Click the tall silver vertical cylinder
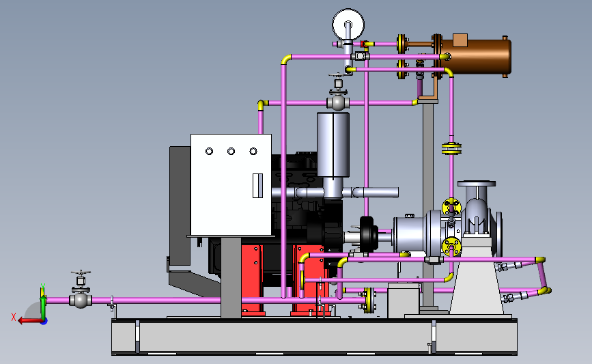The width and height of the screenshot is (592, 364). point(333,145)
